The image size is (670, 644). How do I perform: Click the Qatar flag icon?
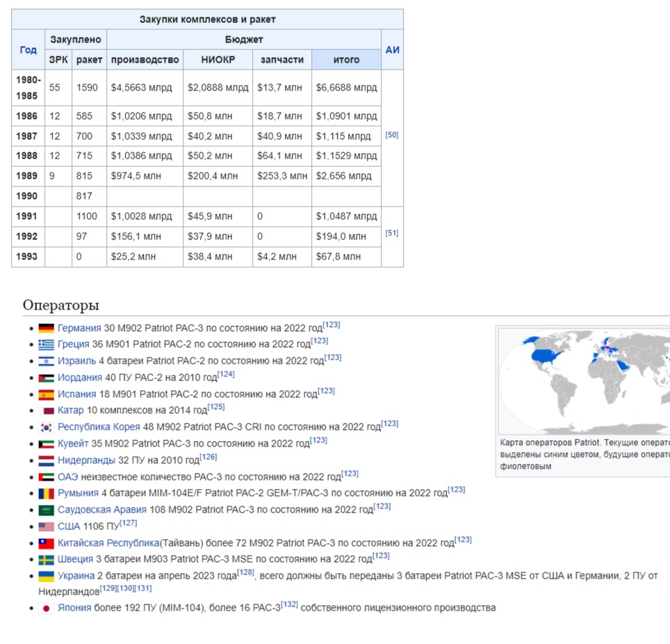pos(46,411)
